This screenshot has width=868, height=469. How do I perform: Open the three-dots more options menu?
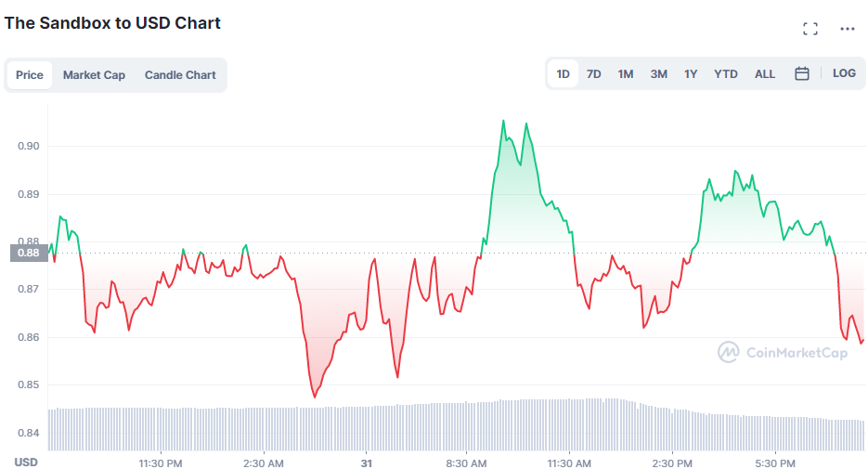click(848, 29)
